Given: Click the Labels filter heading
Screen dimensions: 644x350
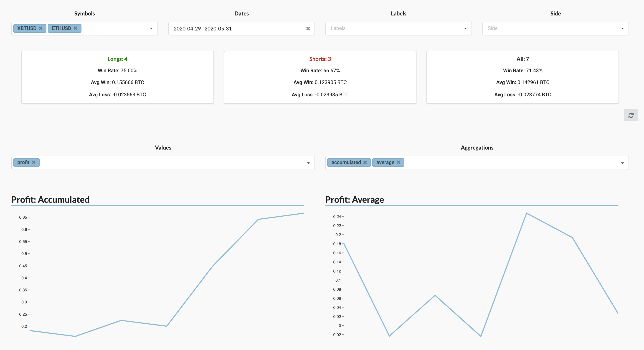Looking at the screenshot, I should [x=398, y=13].
